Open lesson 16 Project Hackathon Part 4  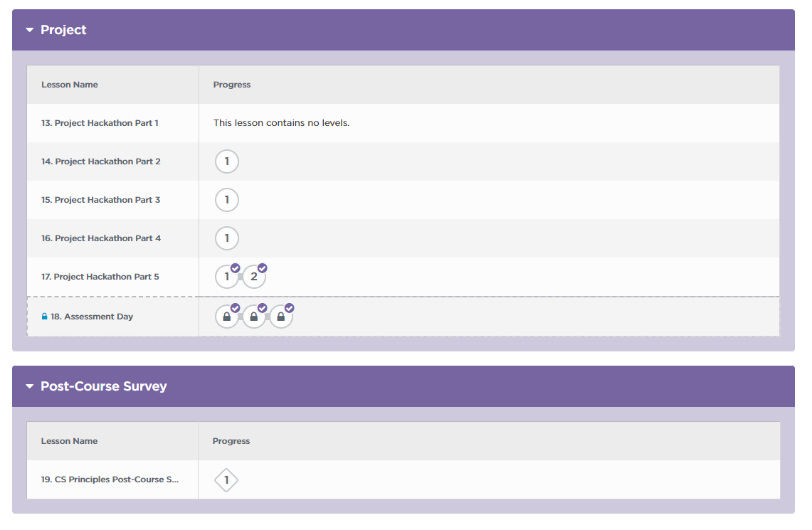[x=100, y=238]
